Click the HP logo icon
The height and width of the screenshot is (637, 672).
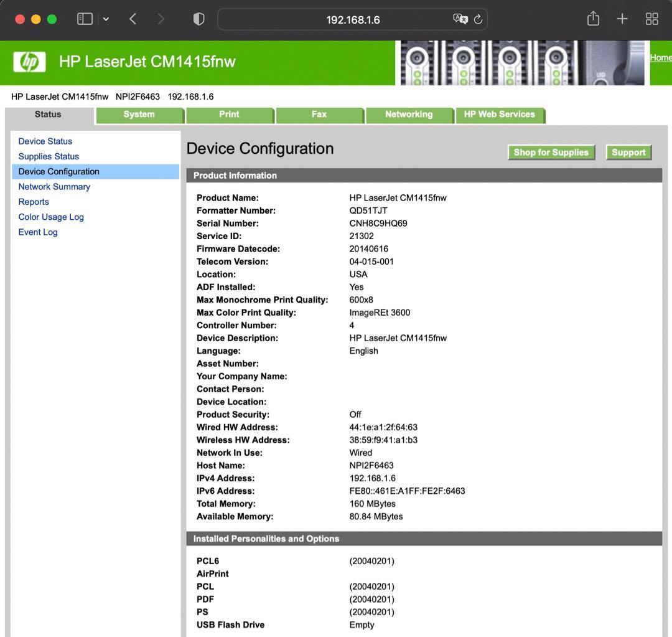click(29, 62)
